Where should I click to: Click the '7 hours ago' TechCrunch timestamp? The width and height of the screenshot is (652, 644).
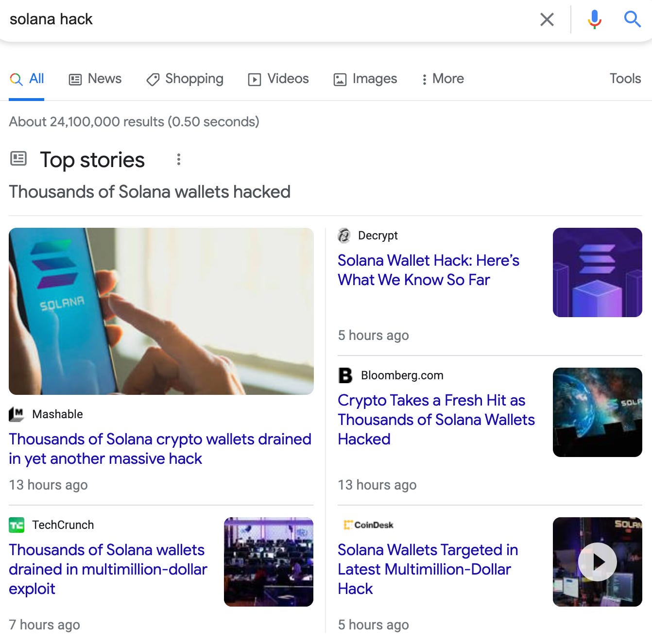44,625
